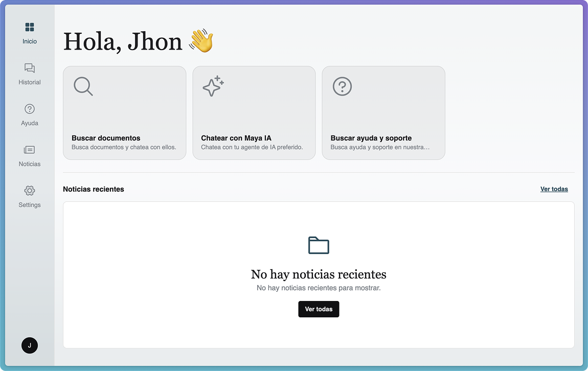Screen dimensions: 588x371
Task: Click the Ver todas link beside Noticias recientes
Action: pyautogui.click(x=554, y=189)
